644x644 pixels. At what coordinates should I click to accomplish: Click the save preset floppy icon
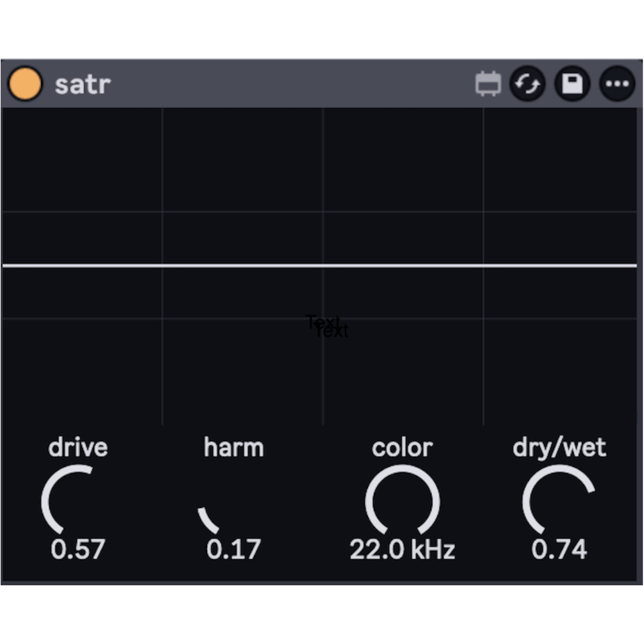click(x=572, y=84)
